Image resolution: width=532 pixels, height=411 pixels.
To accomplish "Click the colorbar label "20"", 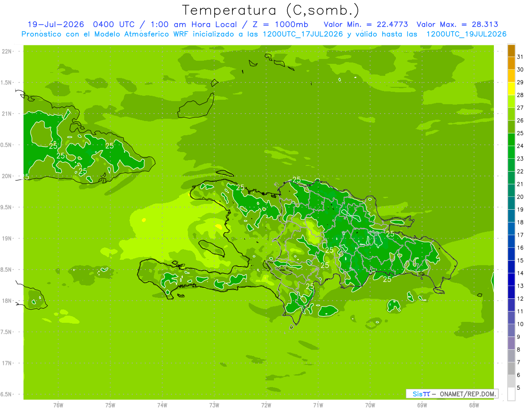I will coord(520,197).
